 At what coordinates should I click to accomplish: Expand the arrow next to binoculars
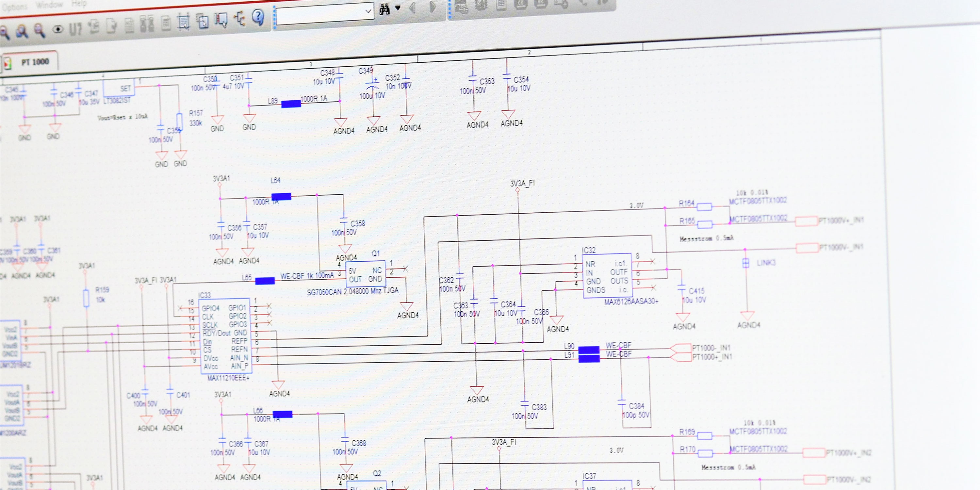tap(398, 8)
